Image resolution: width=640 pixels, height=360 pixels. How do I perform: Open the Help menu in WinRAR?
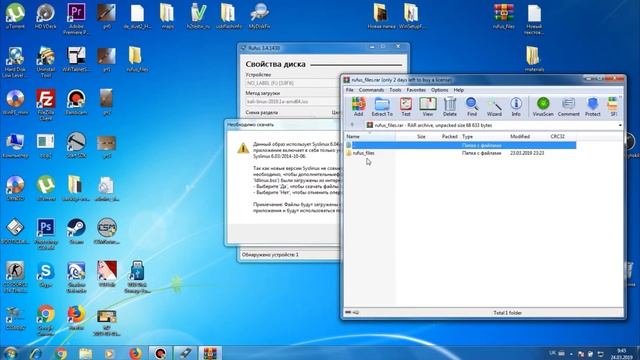click(x=459, y=90)
